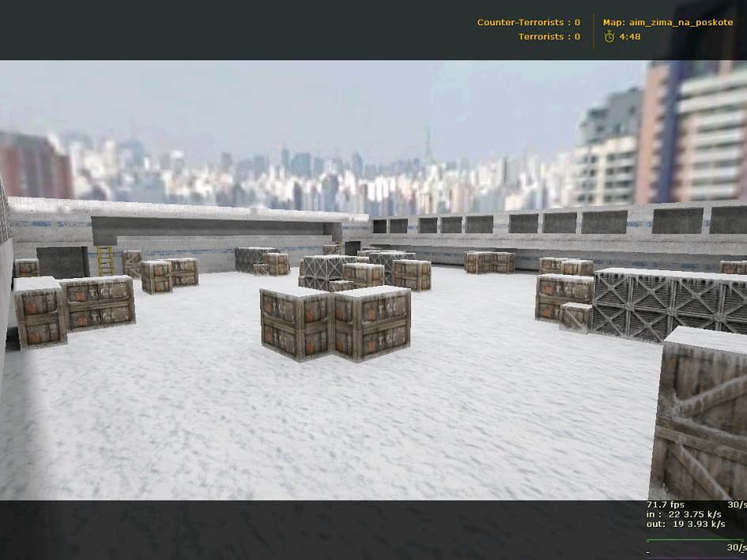Click the green net graph line
This screenshot has height=560, width=747.
(x=695, y=540)
